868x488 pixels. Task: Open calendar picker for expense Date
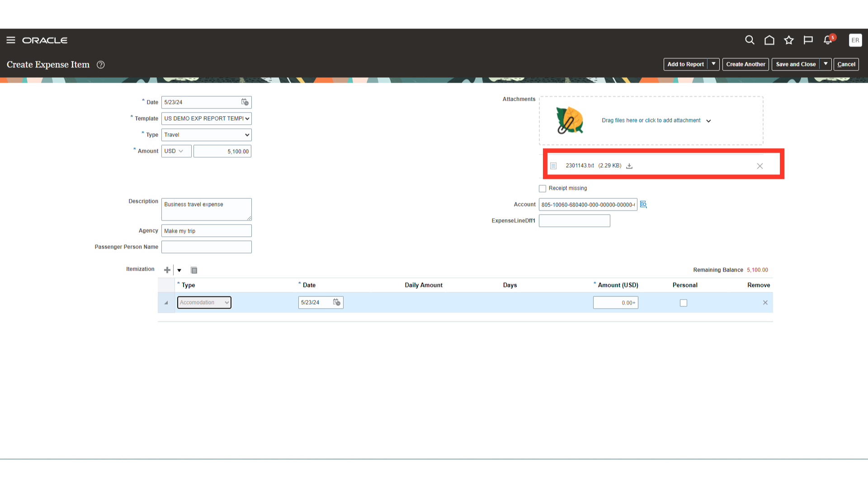245,102
